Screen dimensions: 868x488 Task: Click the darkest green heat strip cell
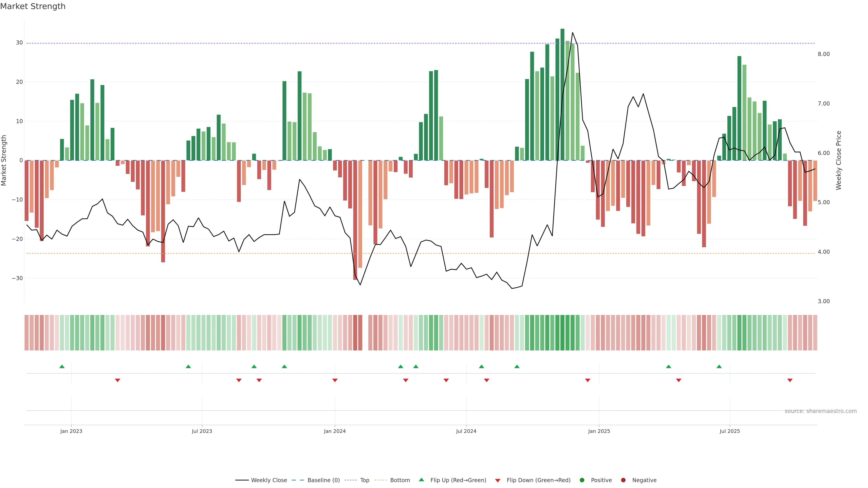[562, 333]
